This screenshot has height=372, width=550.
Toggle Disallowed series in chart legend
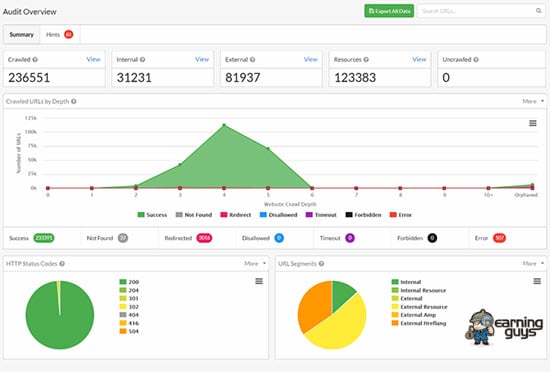(279, 215)
